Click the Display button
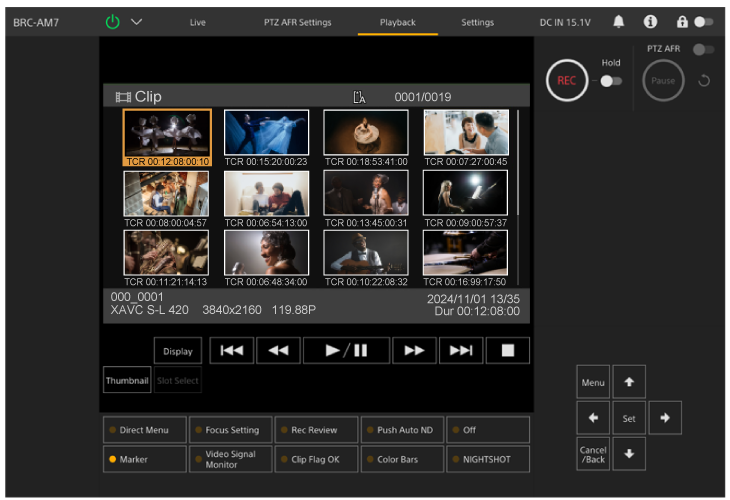This screenshot has width=730, height=500. (x=178, y=351)
